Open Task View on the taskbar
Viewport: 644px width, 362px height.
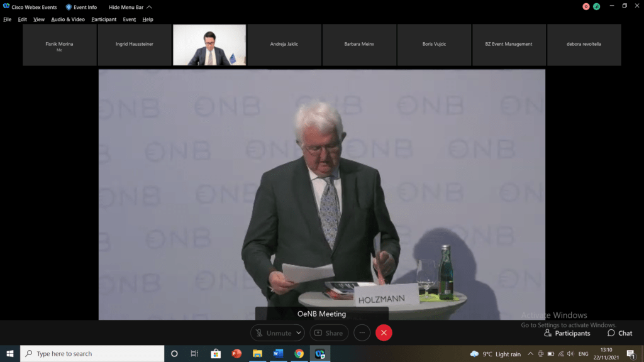click(194, 353)
